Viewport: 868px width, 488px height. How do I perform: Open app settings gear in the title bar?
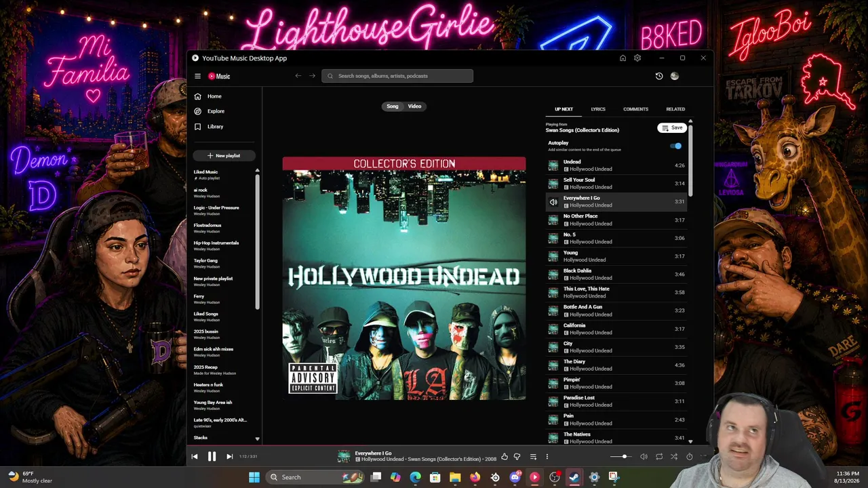[x=637, y=58]
